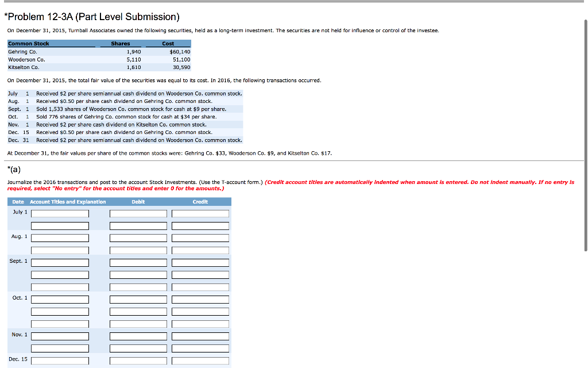Click the Sept. 1 second debit field
This screenshot has width=588, height=368.
[138, 274]
